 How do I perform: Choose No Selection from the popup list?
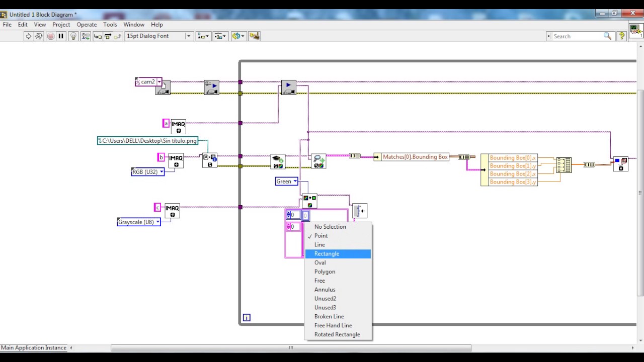point(338,227)
